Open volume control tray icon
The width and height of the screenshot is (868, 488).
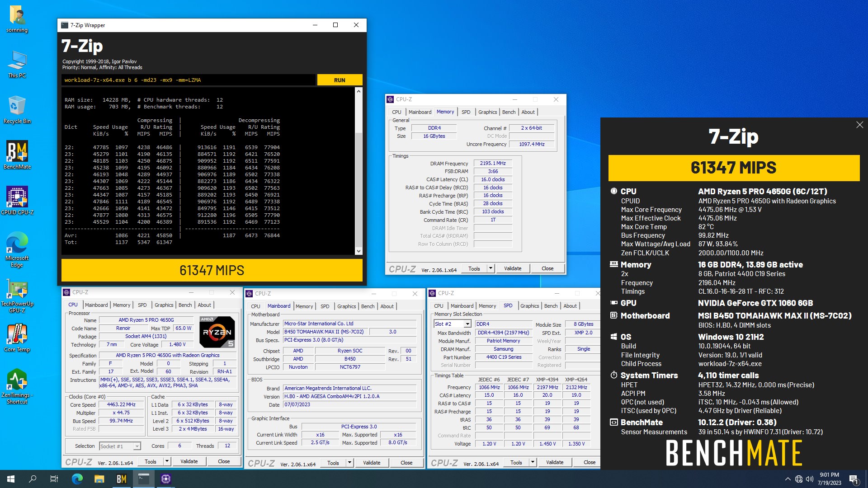click(x=810, y=479)
